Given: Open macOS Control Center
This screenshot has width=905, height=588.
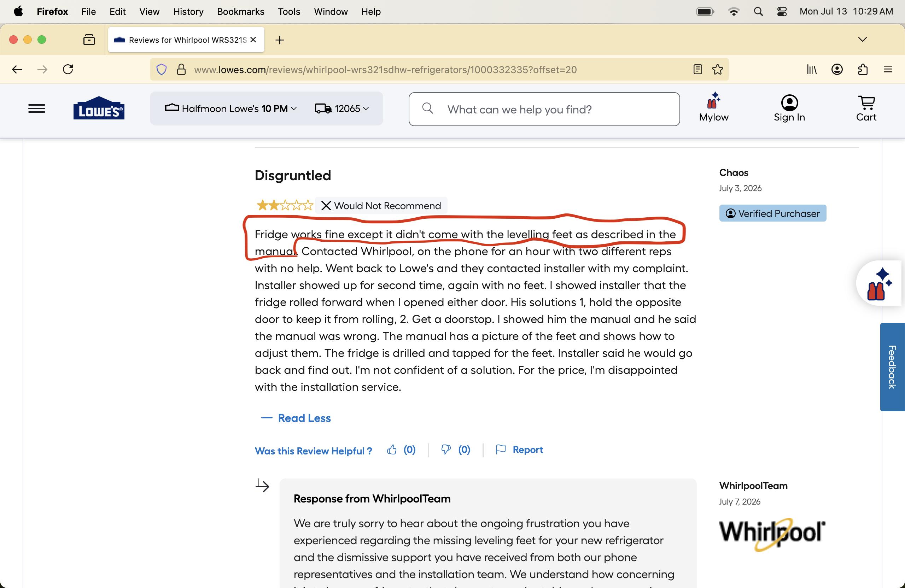Looking at the screenshot, I should (782, 12).
